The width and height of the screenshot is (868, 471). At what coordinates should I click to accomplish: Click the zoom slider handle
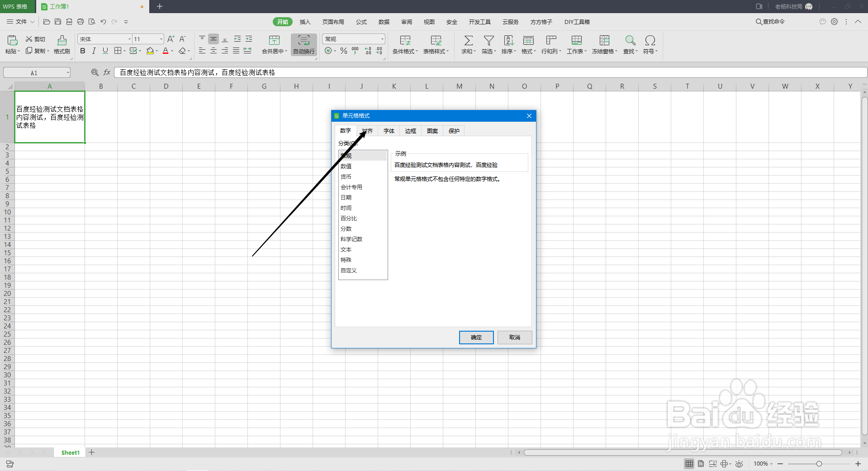(x=819, y=464)
